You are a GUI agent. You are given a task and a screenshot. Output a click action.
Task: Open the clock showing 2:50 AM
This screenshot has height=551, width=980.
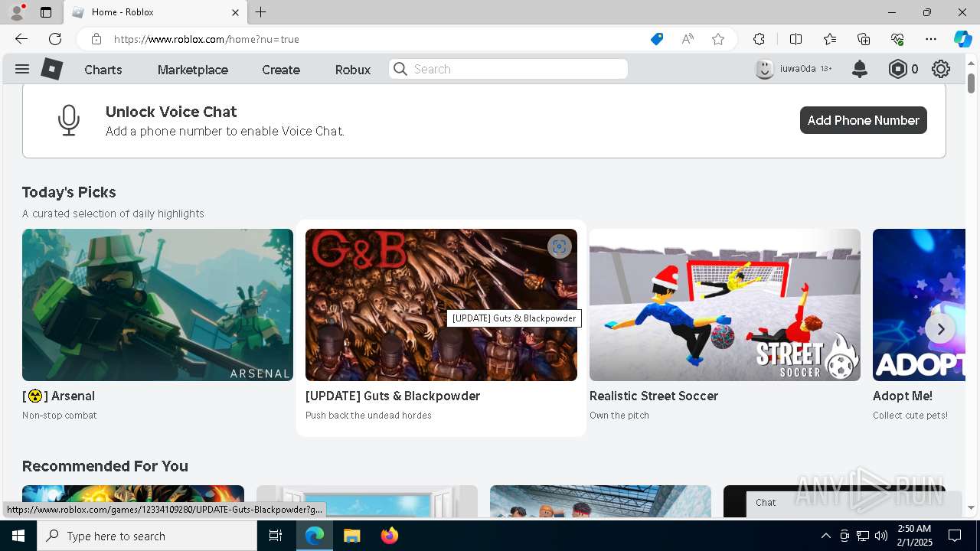pos(914,536)
